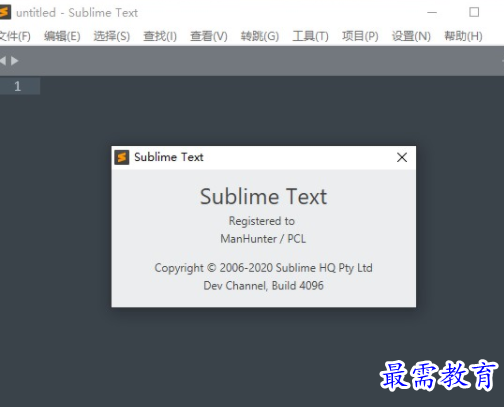Open the 工具(T) menu
The height and width of the screenshot is (407, 504).
click(x=310, y=36)
